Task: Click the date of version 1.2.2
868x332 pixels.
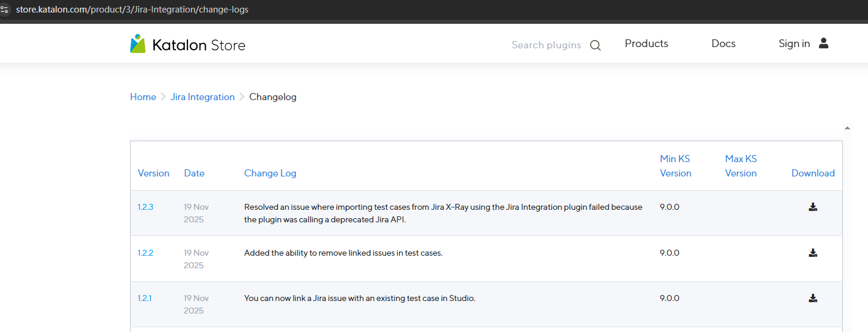Action: click(196, 259)
